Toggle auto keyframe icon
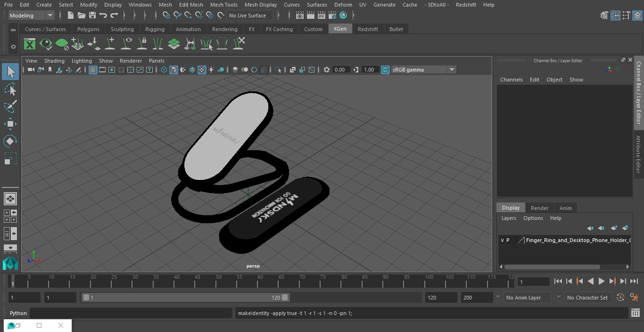Image resolution: width=644 pixels, height=332 pixels. [620, 297]
